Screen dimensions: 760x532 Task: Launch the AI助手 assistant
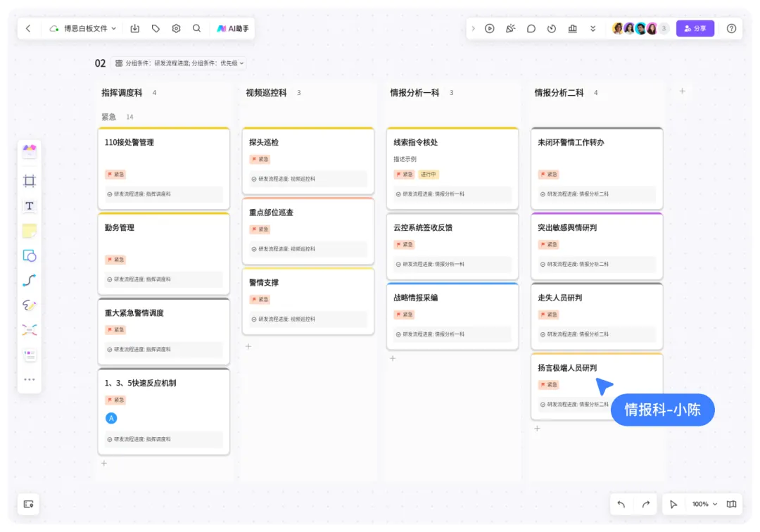[x=233, y=29]
